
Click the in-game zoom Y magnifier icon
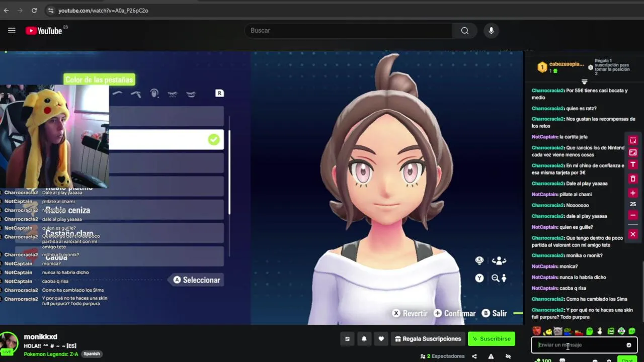click(496, 278)
